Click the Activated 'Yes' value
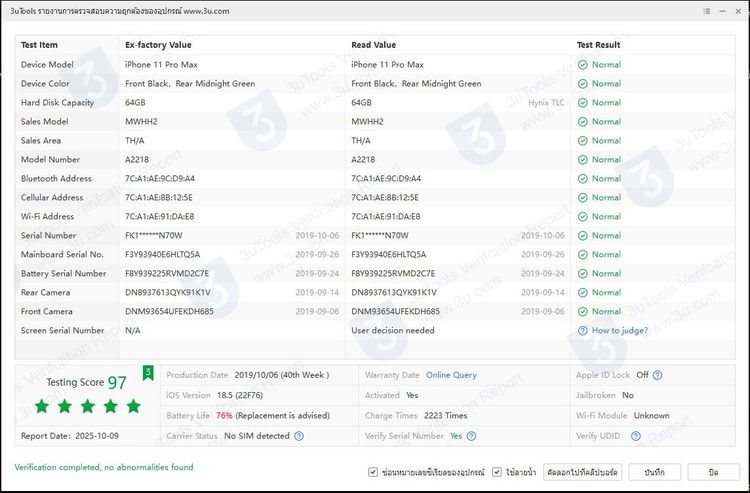 click(412, 395)
